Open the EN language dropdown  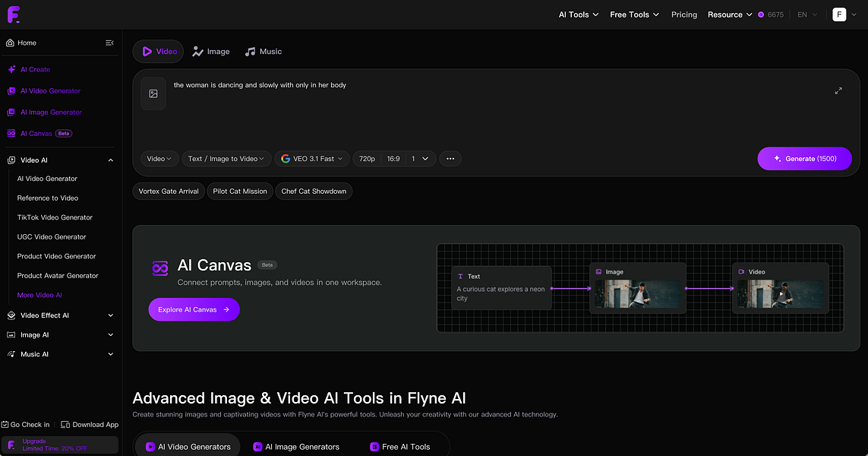[x=807, y=15]
